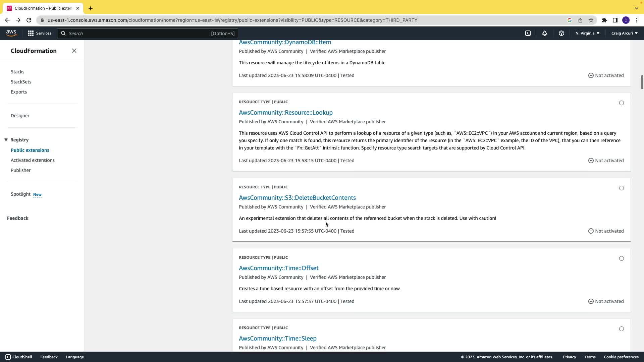Open CloudShell icon in top navigation bar
The width and height of the screenshot is (644, 362).
click(528, 33)
